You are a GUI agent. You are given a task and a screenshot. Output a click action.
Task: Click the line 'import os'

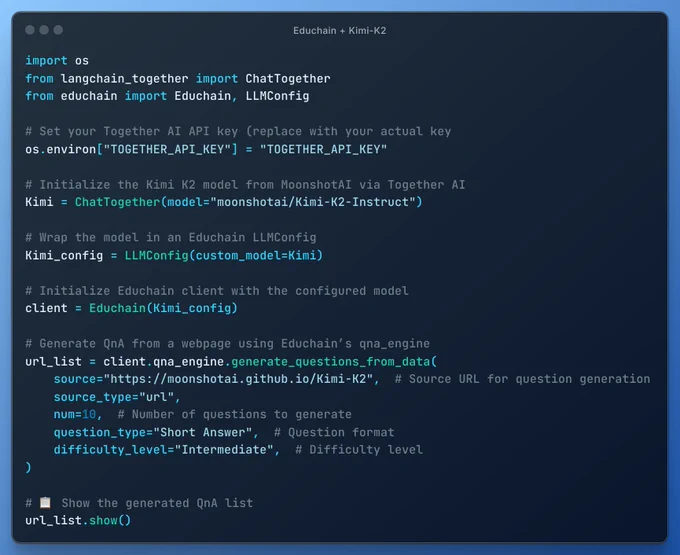[x=57, y=60]
